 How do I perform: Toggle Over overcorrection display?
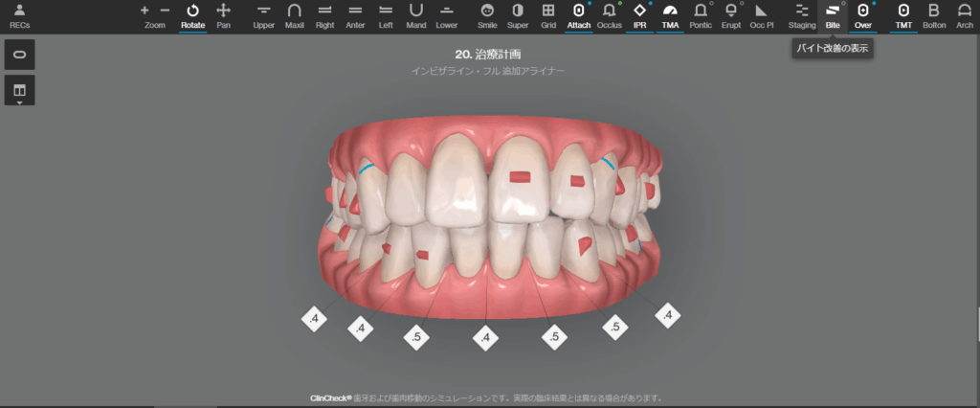click(863, 16)
